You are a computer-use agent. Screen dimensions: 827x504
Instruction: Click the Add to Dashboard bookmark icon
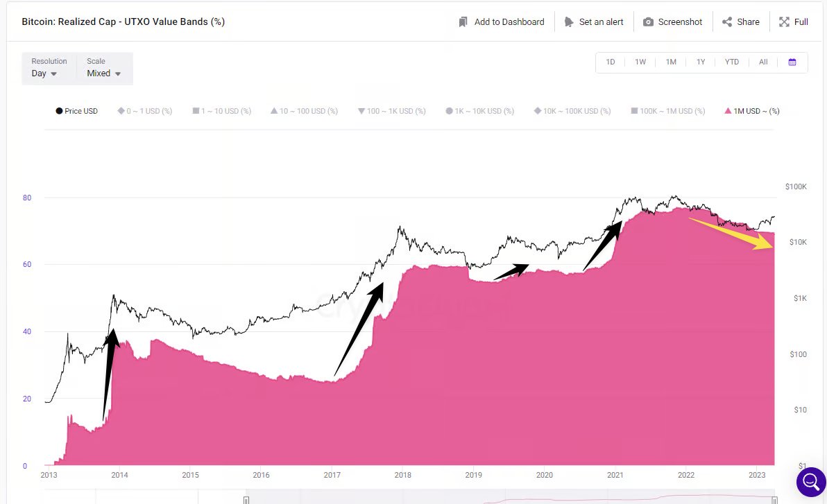pos(463,22)
